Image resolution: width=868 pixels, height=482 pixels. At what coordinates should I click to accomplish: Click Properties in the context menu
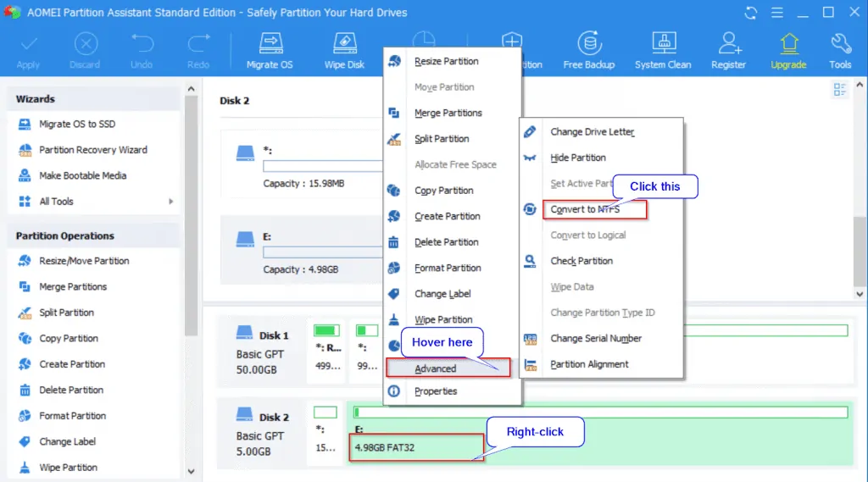tap(436, 391)
